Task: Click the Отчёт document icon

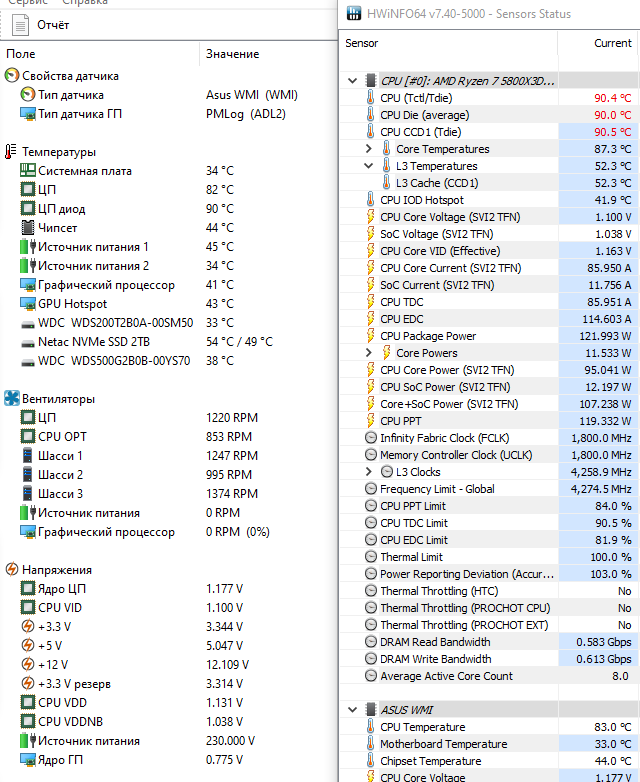Action: (20, 25)
